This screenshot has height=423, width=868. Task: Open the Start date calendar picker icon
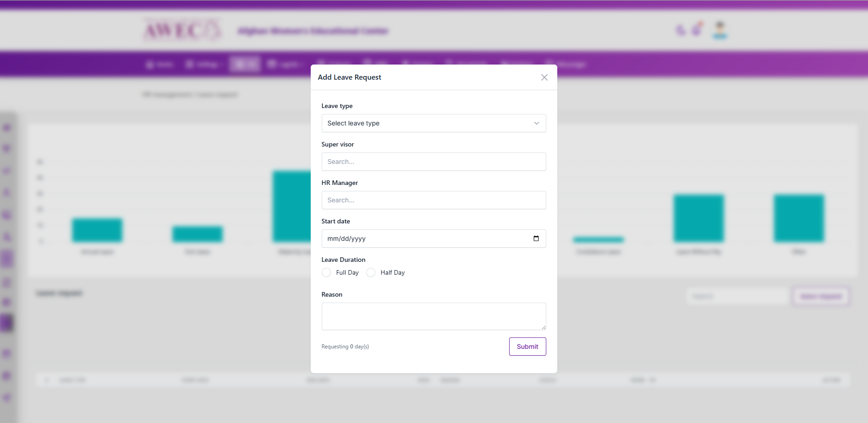coord(537,238)
